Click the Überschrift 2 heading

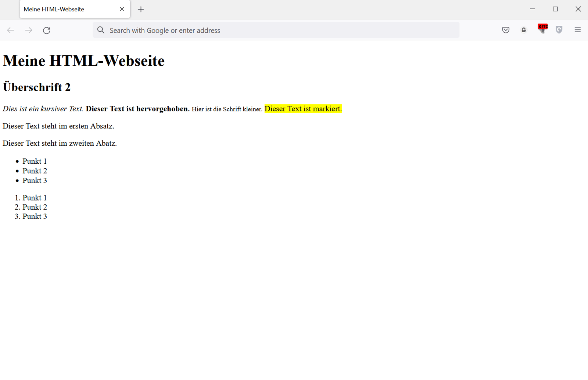(36, 87)
